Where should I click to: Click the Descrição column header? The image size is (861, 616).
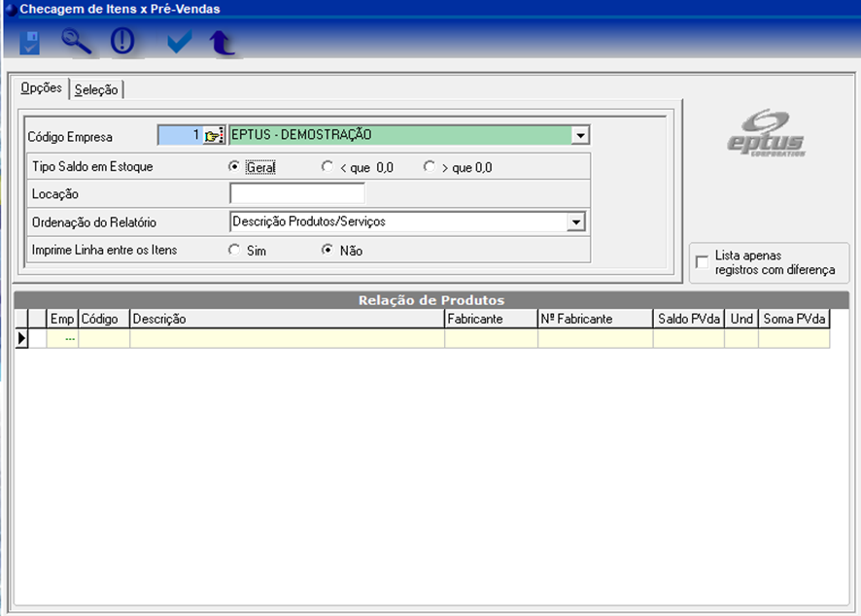pyautogui.click(x=287, y=319)
